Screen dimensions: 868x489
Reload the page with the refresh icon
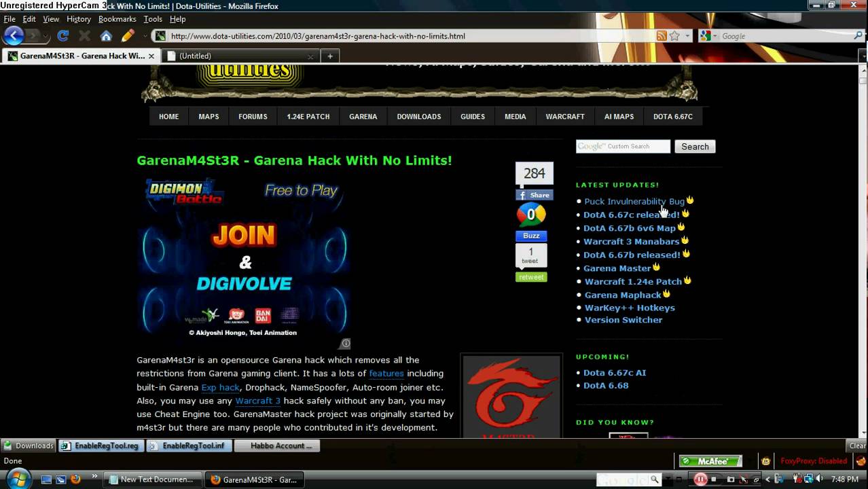click(x=63, y=36)
